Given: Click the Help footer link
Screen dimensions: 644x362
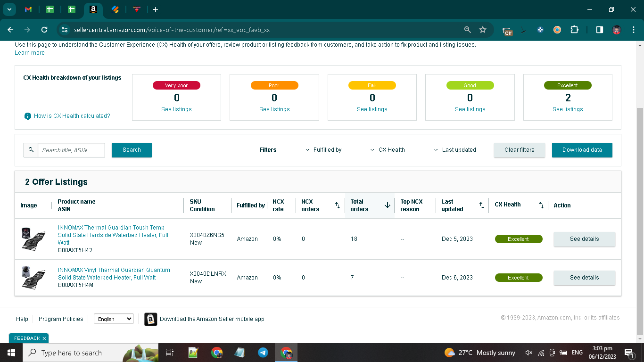Looking at the screenshot, I should pos(22,319).
